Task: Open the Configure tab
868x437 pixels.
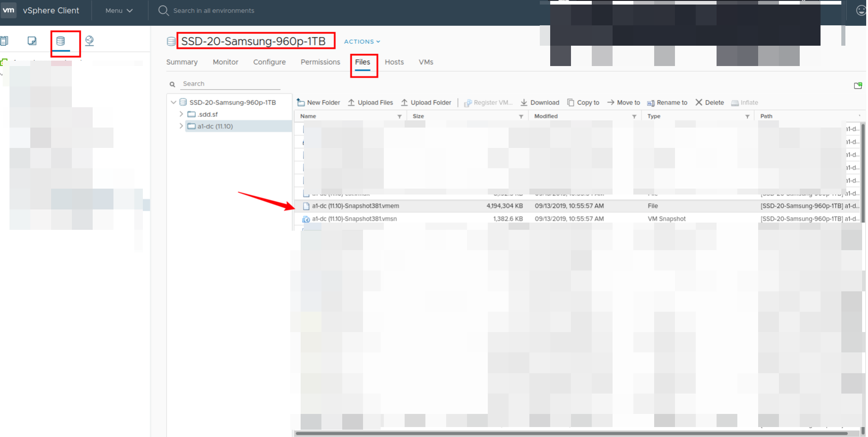Action: [x=269, y=62]
